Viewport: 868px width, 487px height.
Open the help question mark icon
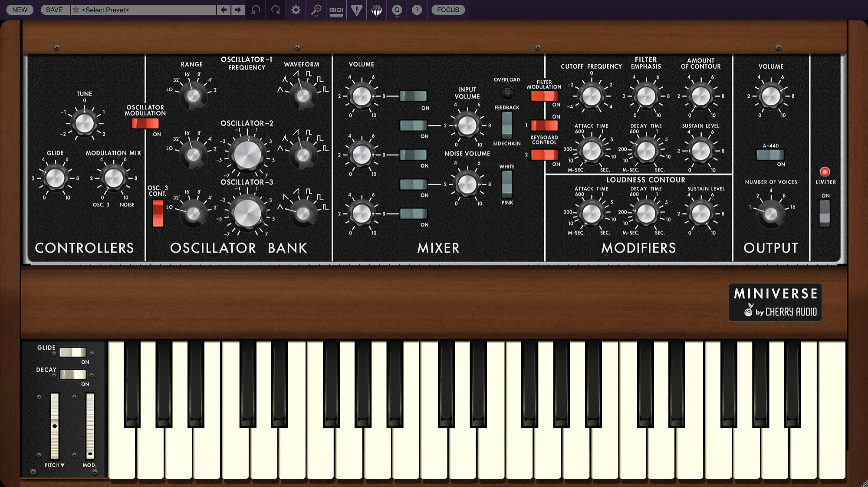click(x=417, y=10)
